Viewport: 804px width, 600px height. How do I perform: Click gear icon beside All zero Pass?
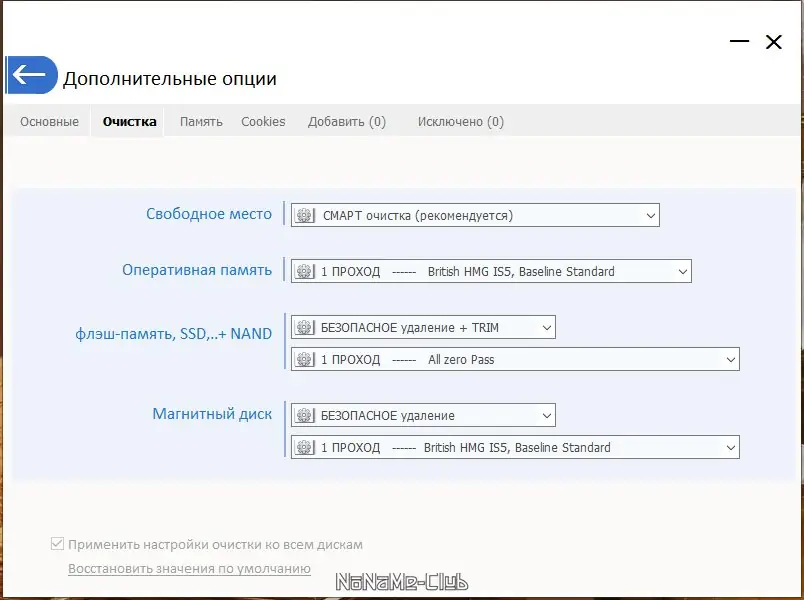[304, 359]
